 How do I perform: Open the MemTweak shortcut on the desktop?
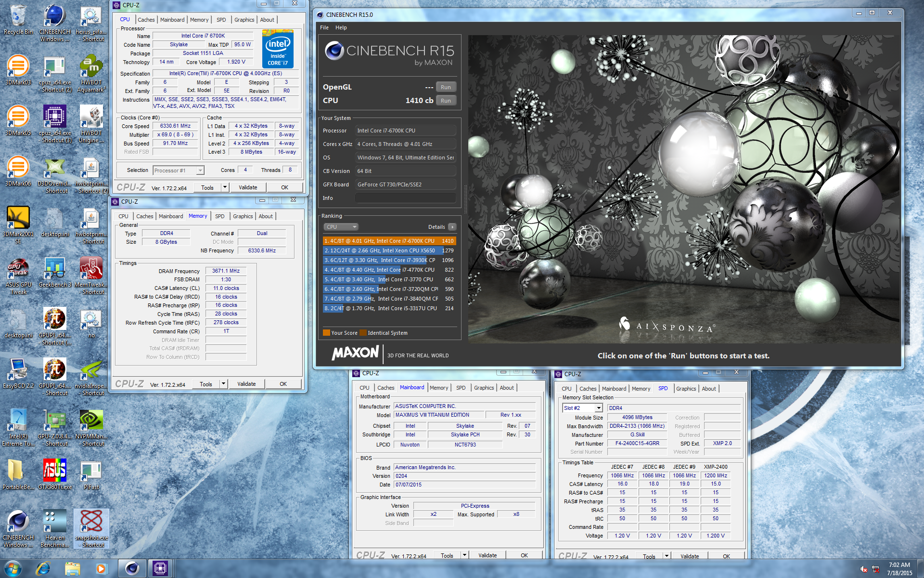click(91, 276)
